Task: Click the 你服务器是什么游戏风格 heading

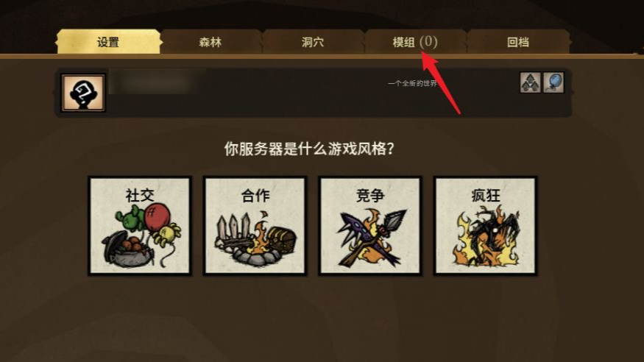Action: [309, 149]
